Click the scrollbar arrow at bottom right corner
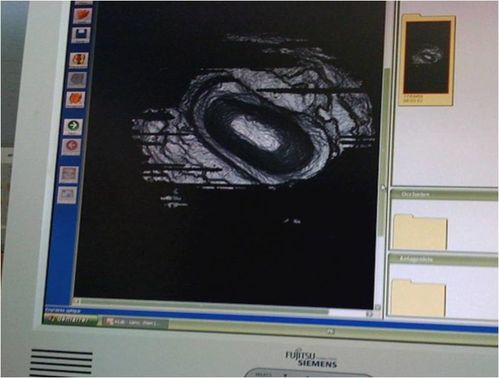Viewport: 499px width, 378px height. (x=378, y=307)
